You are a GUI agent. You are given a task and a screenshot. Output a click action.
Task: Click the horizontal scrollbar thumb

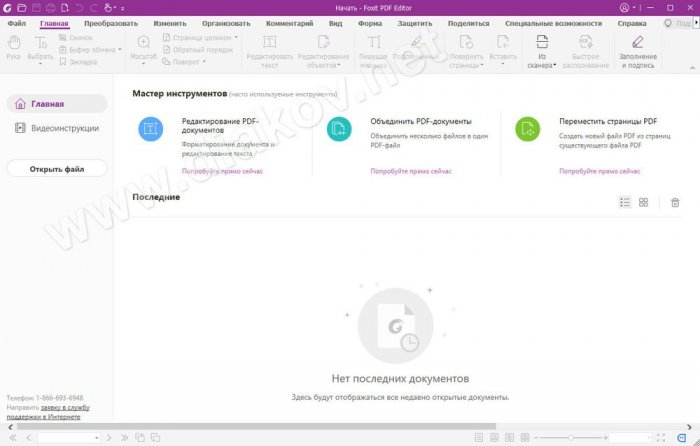[x=256, y=427]
